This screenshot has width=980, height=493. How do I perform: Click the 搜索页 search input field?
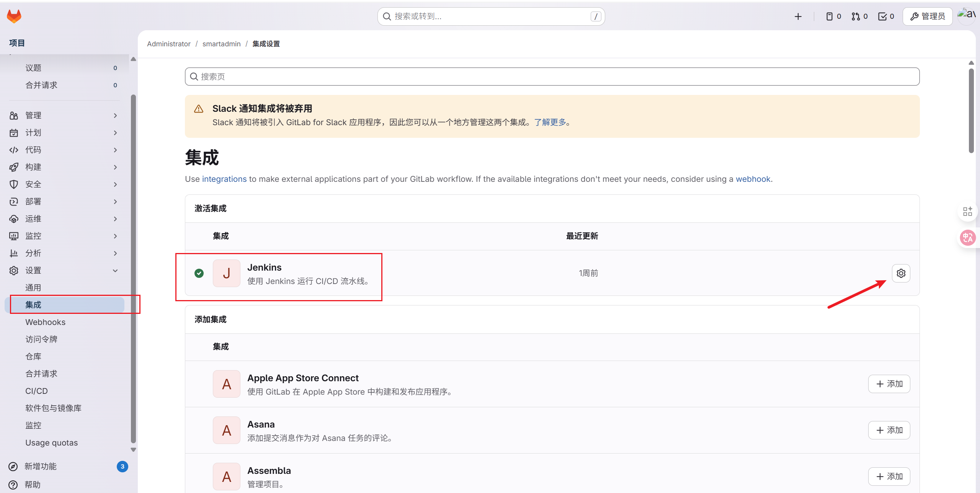(x=552, y=77)
